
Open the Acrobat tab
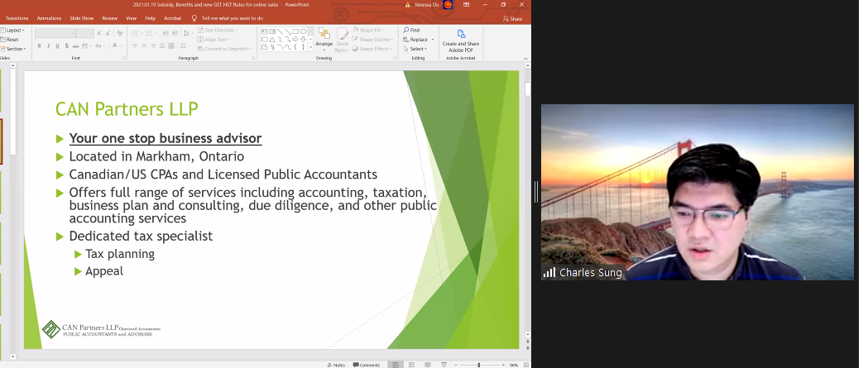(173, 18)
